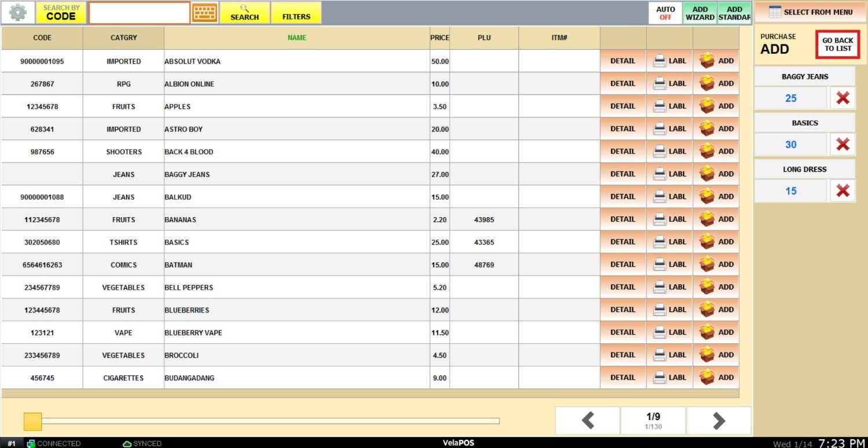Click the ADD box icon for Bananas
Viewport: 868px width, 448px height.
(707, 219)
